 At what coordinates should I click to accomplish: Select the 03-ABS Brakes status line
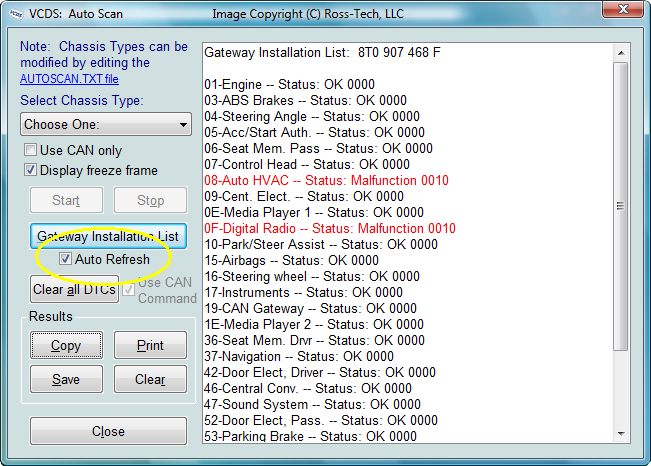pos(305,101)
